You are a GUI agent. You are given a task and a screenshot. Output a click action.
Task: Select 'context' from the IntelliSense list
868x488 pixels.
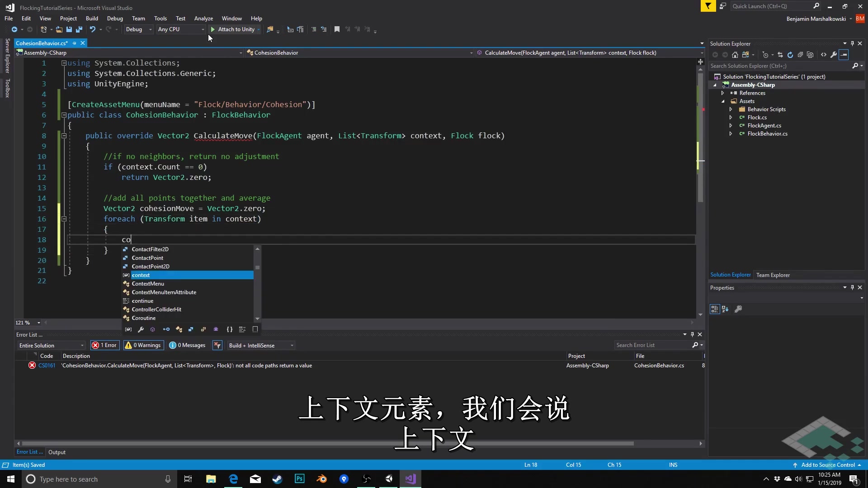tap(142, 275)
